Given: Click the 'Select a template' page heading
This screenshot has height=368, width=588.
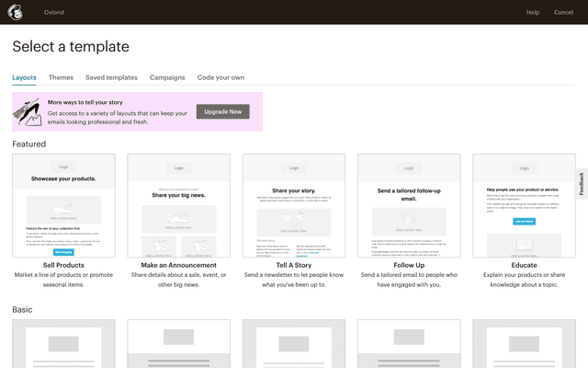Looking at the screenshot, I should pos(71,47).
